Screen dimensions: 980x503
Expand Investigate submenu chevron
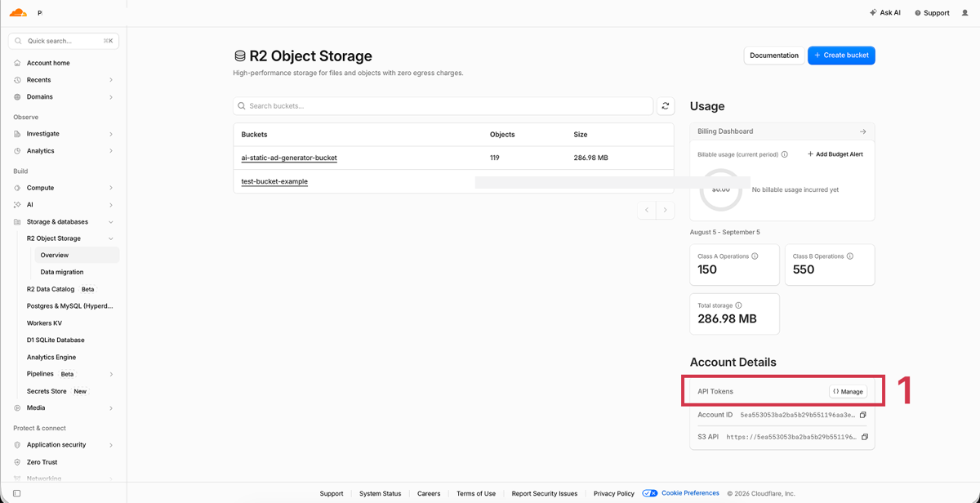(x=111, y=134)
